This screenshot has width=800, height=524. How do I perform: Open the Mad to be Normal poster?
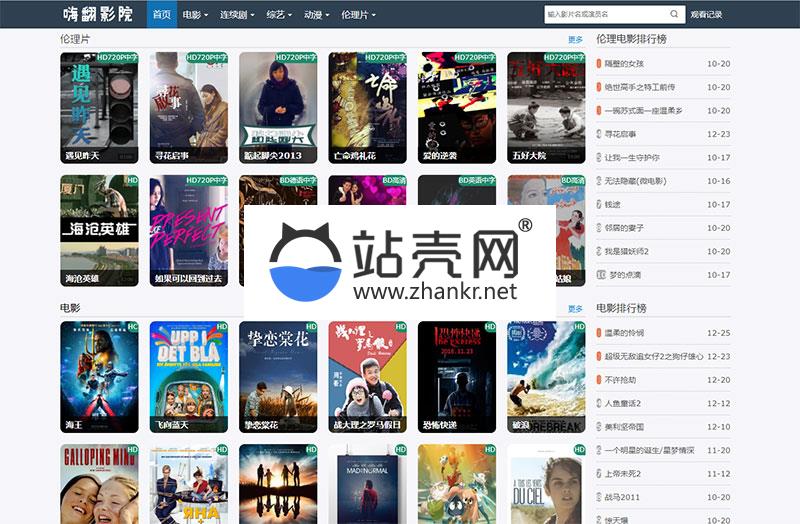point(367,484)
